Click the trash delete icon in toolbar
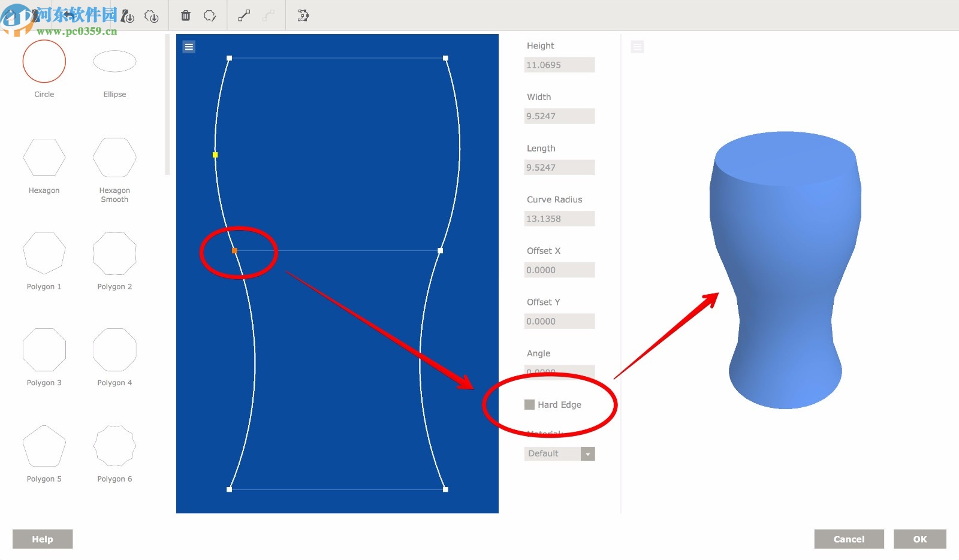 [186, 16]
